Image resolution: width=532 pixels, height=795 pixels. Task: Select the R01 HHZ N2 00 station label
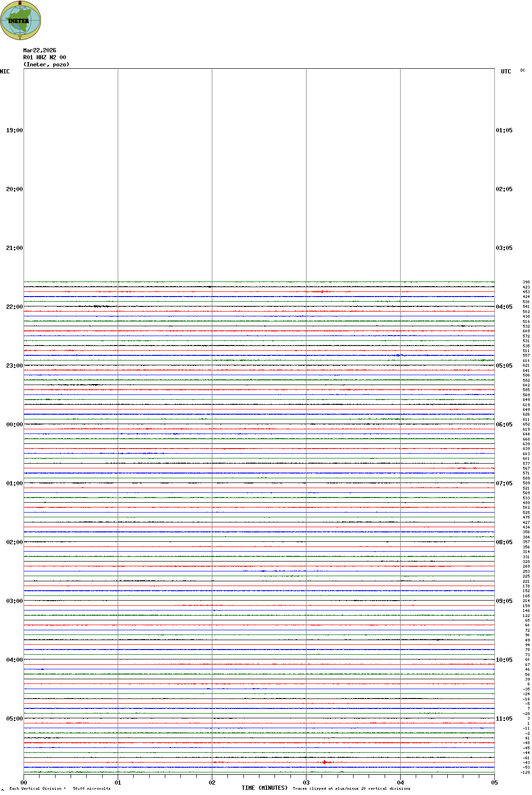(x=44, y=57)
